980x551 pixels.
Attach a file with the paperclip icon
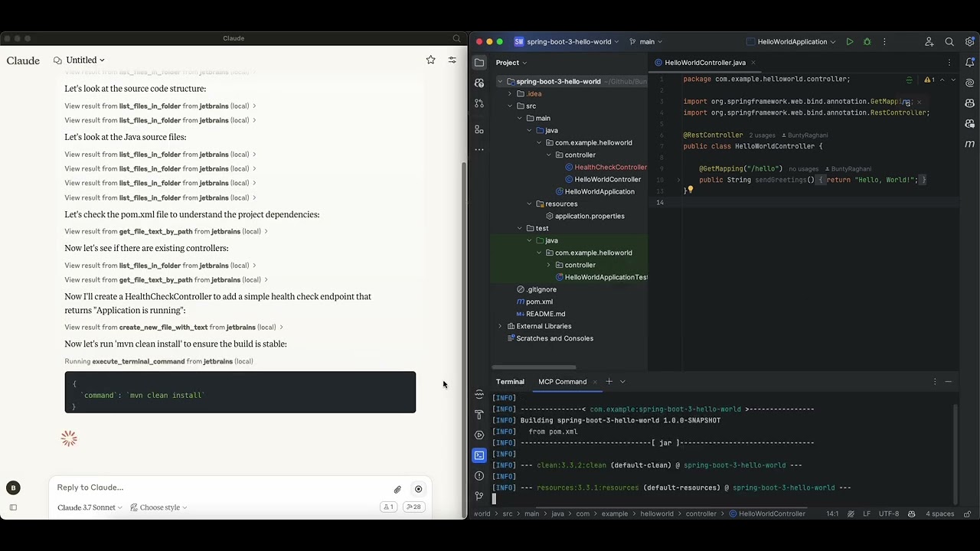coord(397,489)
